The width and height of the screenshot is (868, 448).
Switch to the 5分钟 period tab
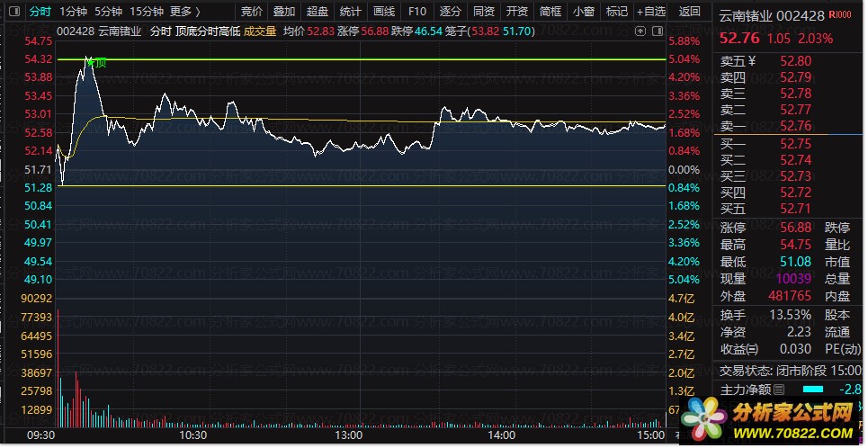tap(109, 12)
